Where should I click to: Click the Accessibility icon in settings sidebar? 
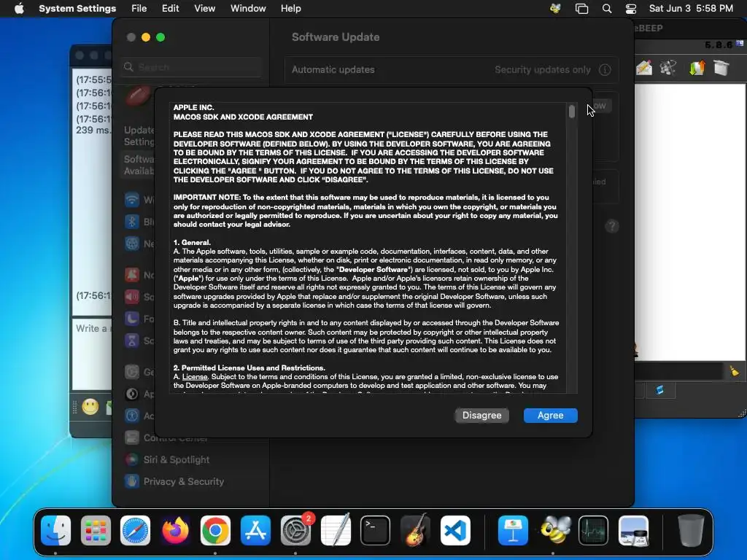(x=132, y=416)
